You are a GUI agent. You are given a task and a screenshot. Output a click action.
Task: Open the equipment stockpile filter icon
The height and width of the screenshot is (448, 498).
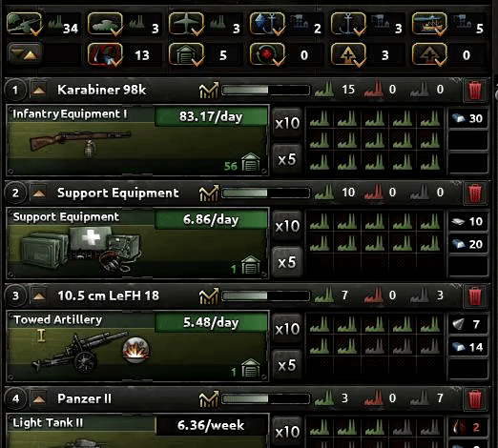[186, 54]
